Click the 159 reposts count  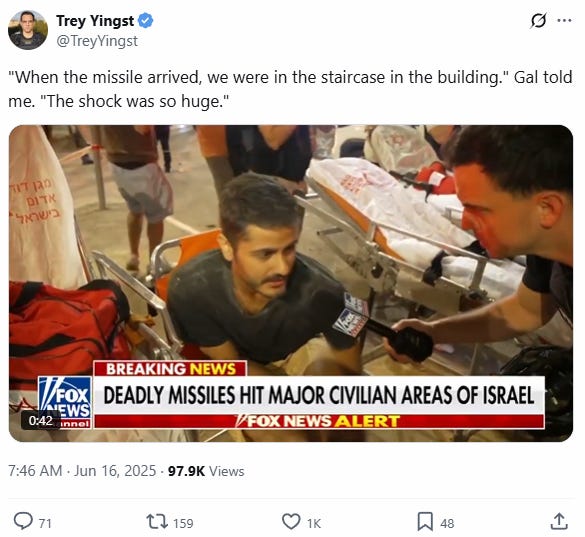click(x=183, y=523)
